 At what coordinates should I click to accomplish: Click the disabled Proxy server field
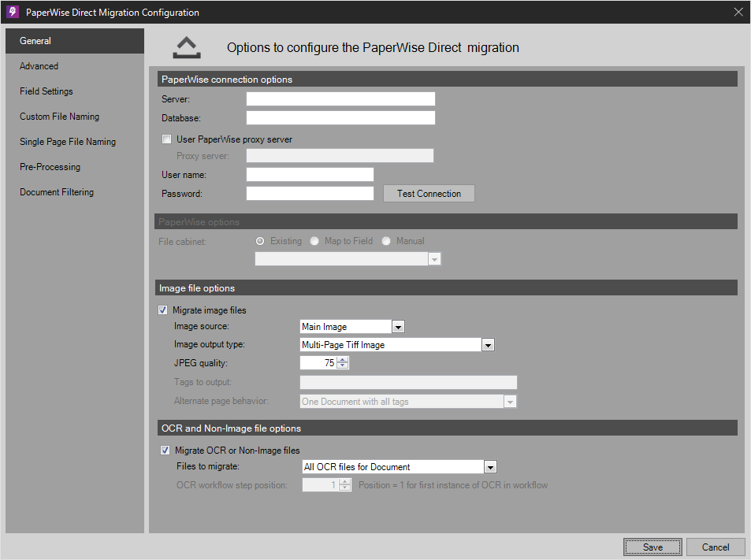coord(340,156)
